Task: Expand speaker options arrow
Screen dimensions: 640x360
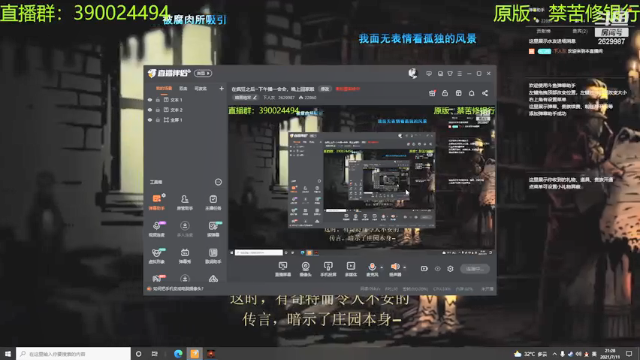Action: 404,267
